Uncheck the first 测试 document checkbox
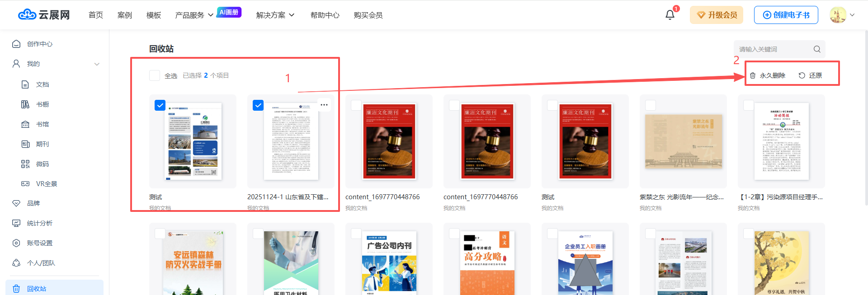The image size is (868, 295). (x=160, y=105)
